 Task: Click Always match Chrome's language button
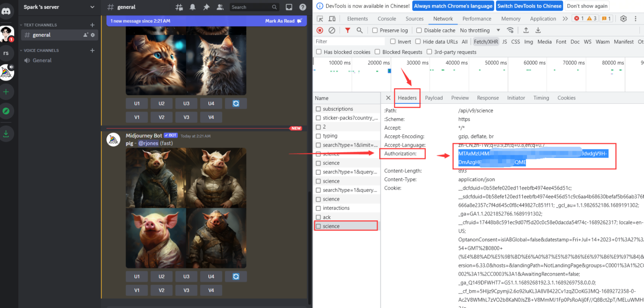click(x=453, y=6)
